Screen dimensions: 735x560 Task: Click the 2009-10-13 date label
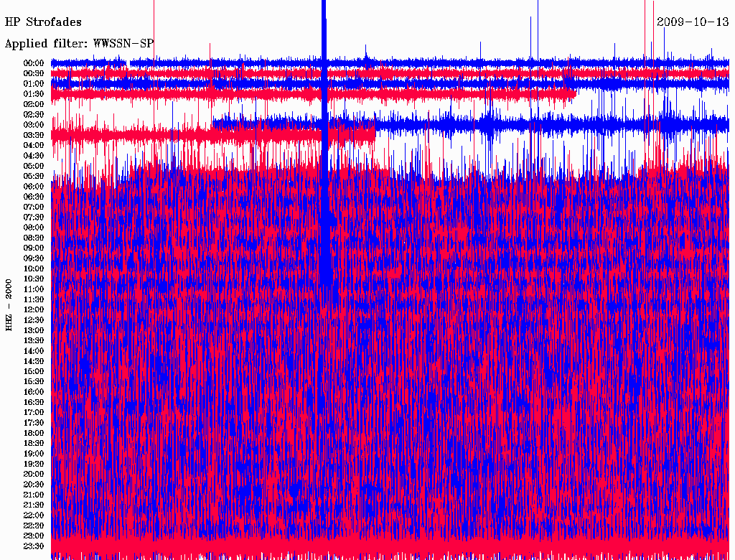click(x=692, y=22)
